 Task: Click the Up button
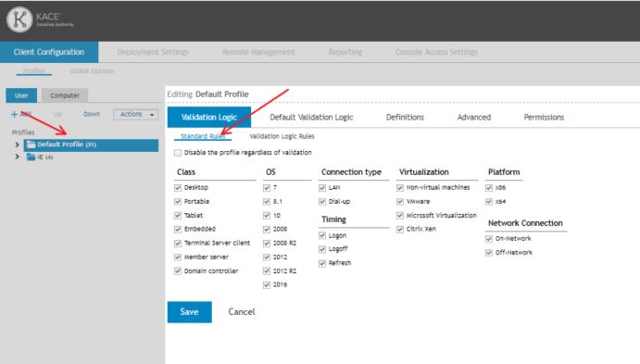pos(57,114)
